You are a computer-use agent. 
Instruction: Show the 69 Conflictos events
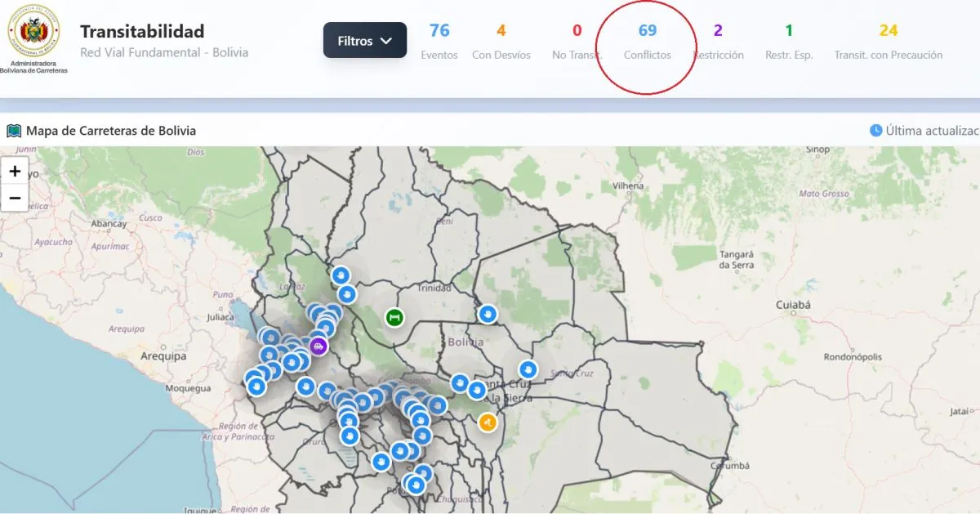(647, 41)
